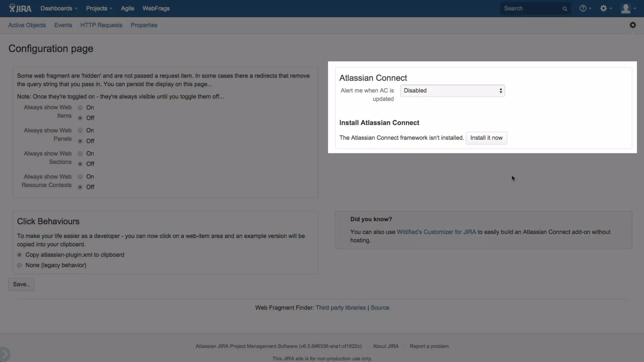The image size is (644, 362).
Task: Open the administration gear menu
Action: (604, 8)
